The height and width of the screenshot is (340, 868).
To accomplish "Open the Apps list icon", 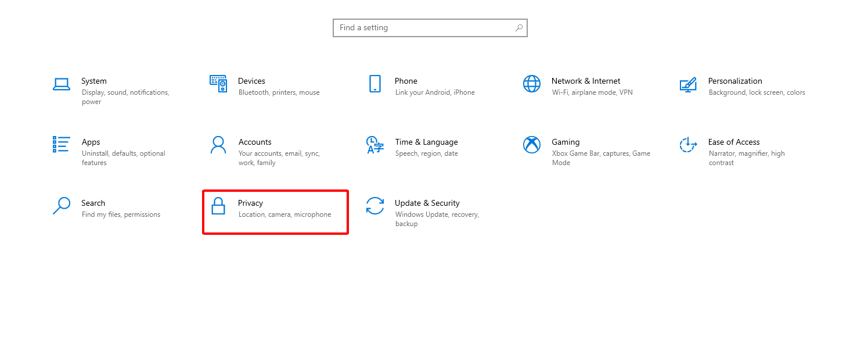I will 62,144.
